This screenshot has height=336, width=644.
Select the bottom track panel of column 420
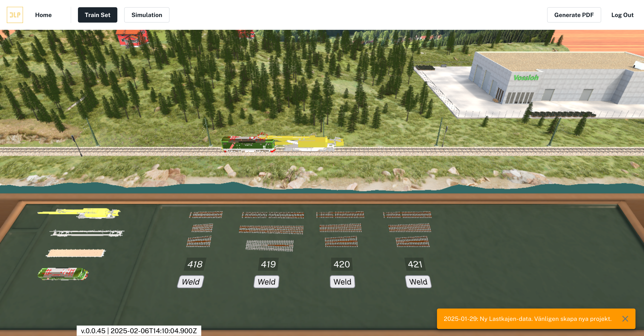[x=341, y=242]
